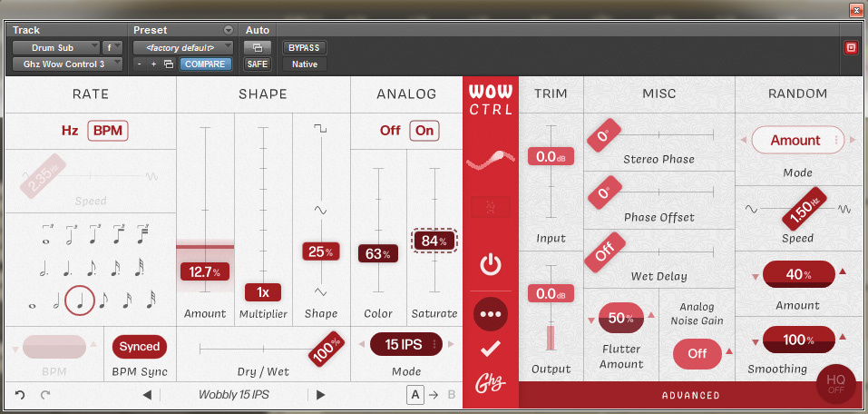Select the sine wave shape icon
Screen dimensions: 868x414
[320, 210]
